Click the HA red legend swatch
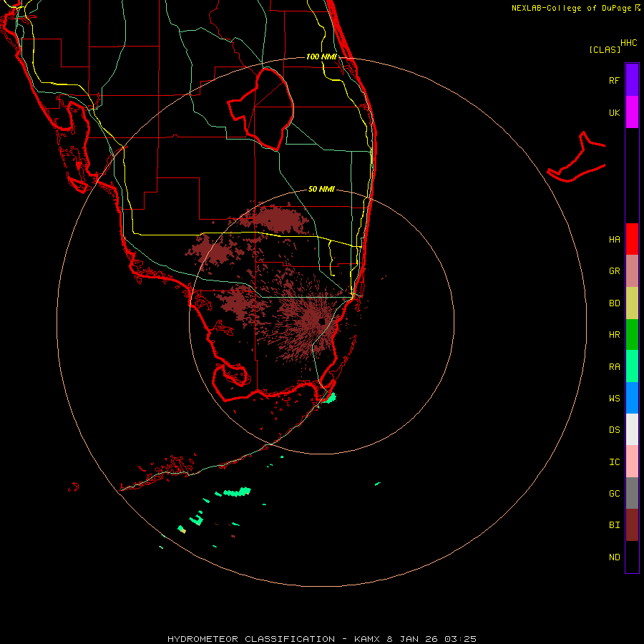This screenshot has width=644, height=644. coord(632,239)
